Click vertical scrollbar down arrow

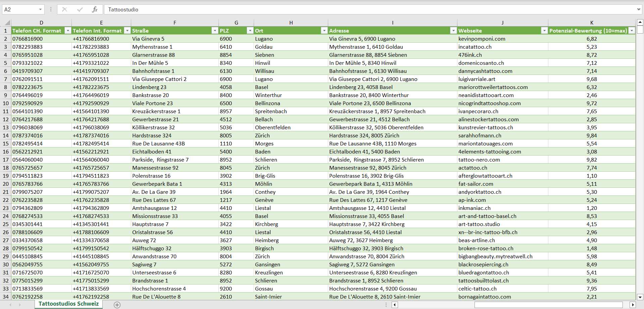(x=640, y=297)
